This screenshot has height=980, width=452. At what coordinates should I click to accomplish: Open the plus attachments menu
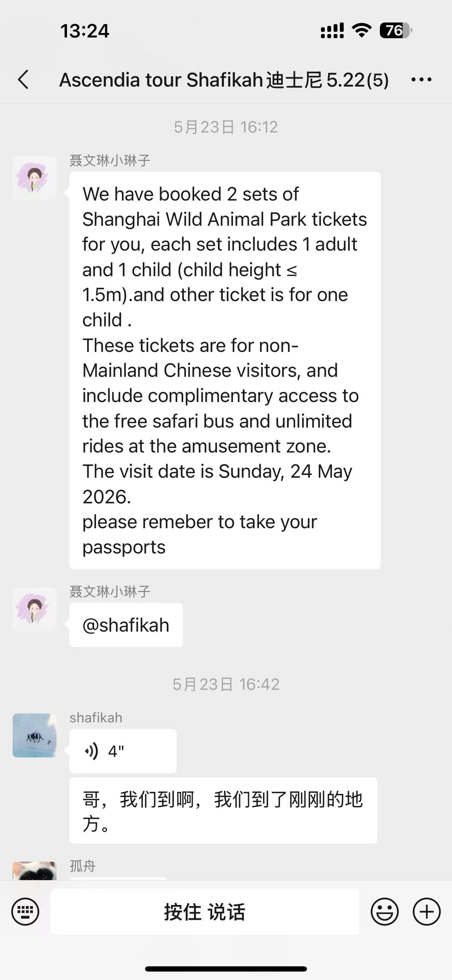pyautogui.click(x=427, y=911)
